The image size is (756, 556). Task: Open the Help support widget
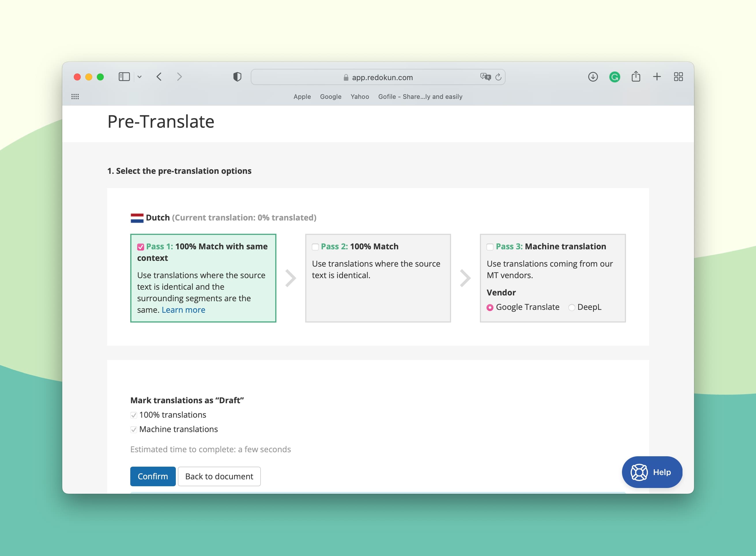pyautogui.click(x=652, y=472)
